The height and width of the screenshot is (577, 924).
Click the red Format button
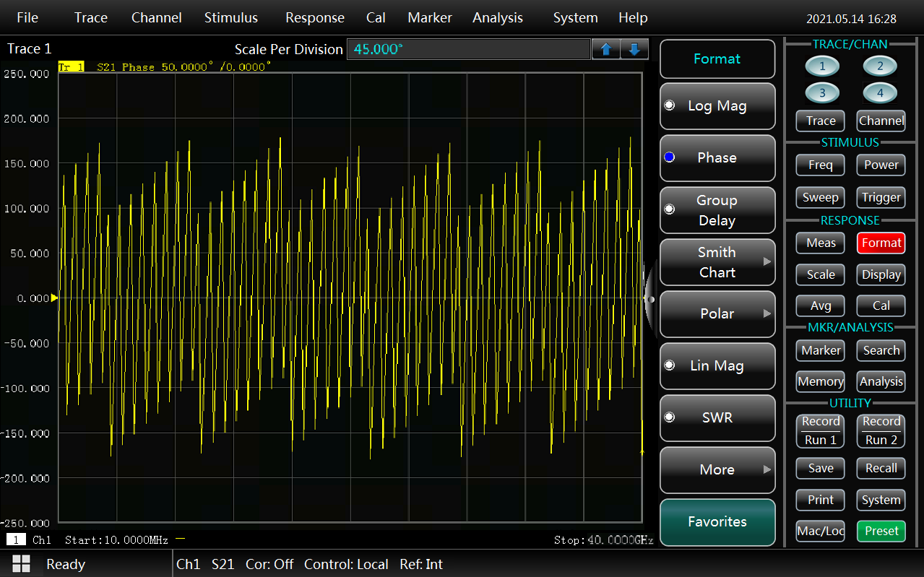click(881, 243)
